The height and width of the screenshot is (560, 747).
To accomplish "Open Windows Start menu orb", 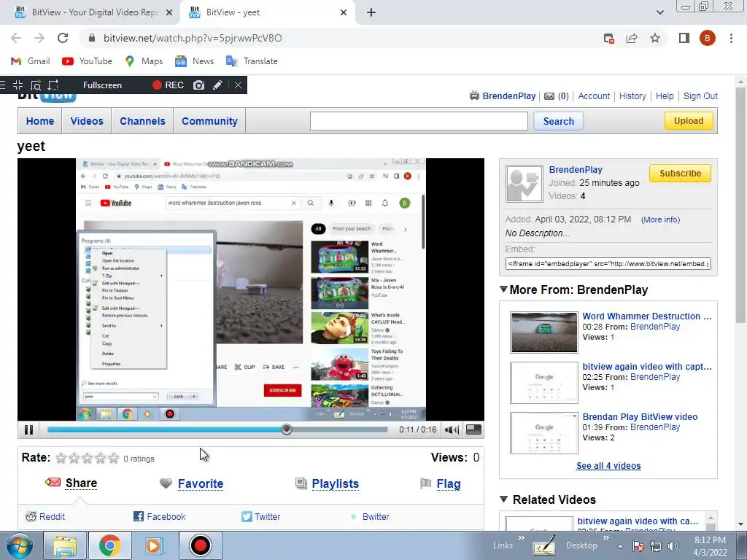I will coord(18,545).
